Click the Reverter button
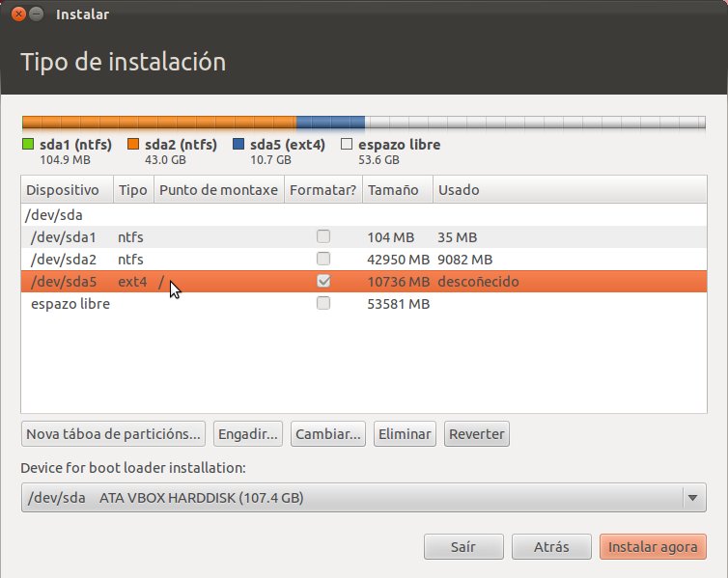The height and width of the screenshot is (578, 728). coord(477,433)
